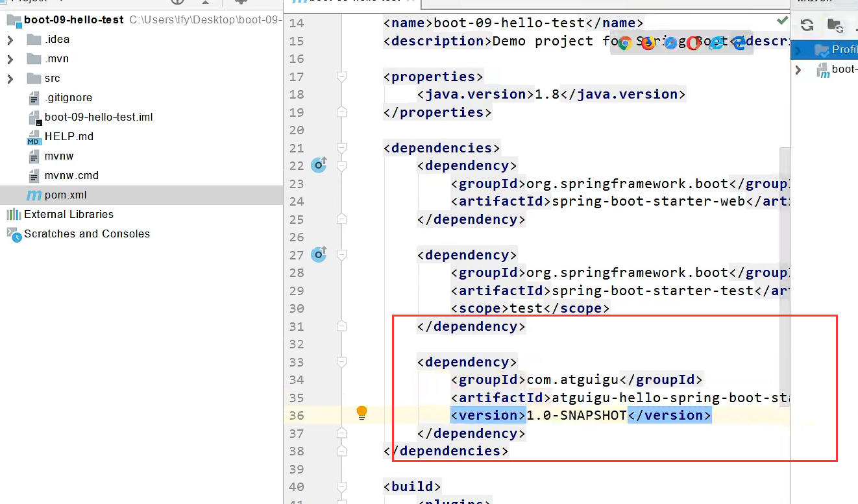Fold the dependency block at line 27
Screen dimensions: 858x504
click(x=342, y=255)
